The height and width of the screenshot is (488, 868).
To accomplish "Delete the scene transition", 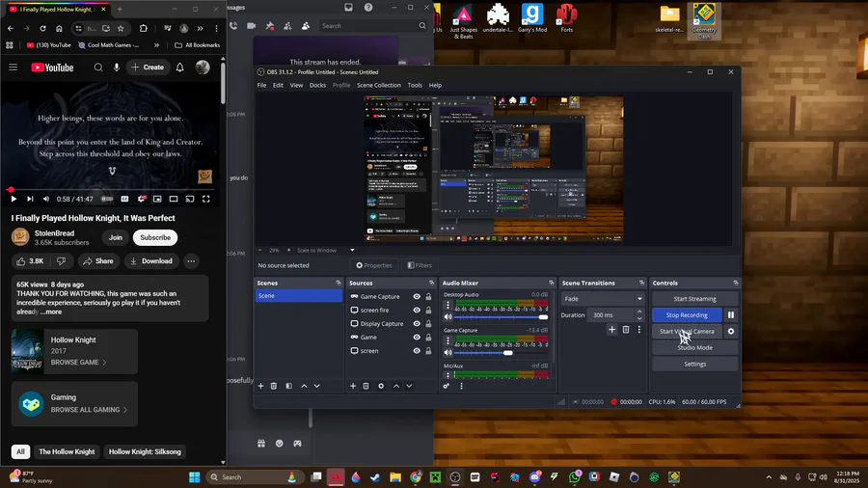I will 626,329.
